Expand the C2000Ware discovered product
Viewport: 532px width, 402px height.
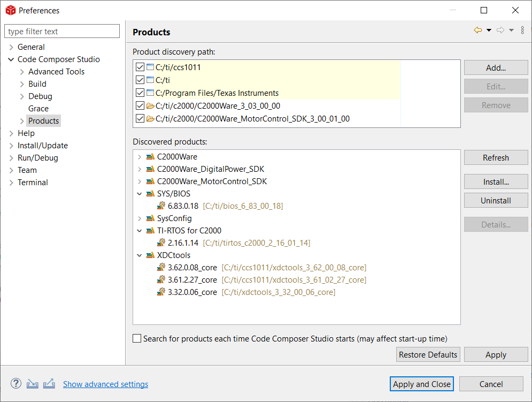[140, 157]
